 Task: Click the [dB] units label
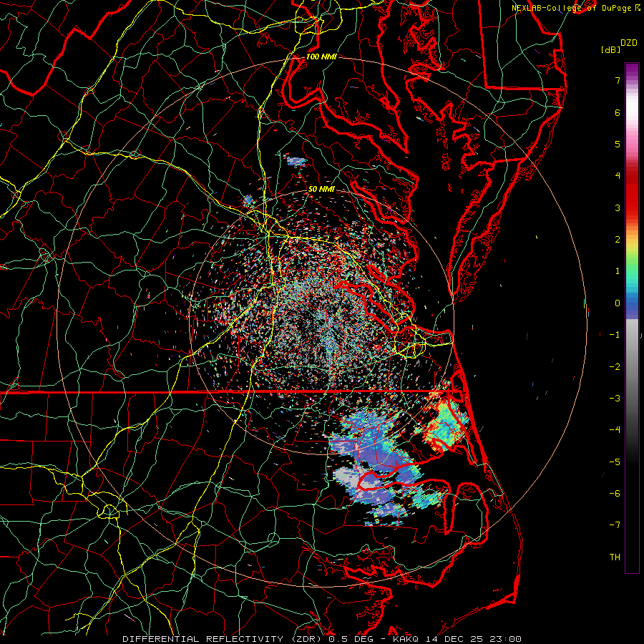pos(610,49)
